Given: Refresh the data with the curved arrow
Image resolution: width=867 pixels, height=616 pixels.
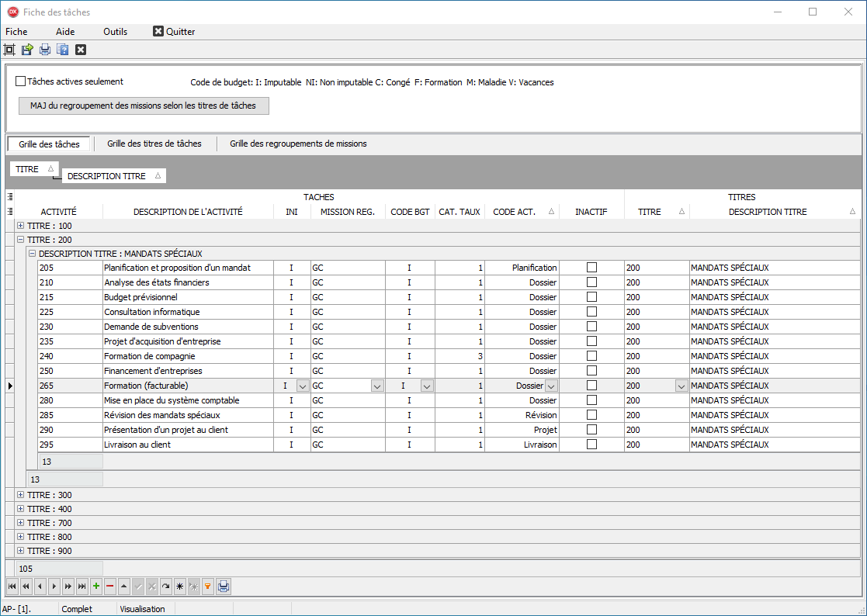Looking at the screenshot, I should coord(166,587).
